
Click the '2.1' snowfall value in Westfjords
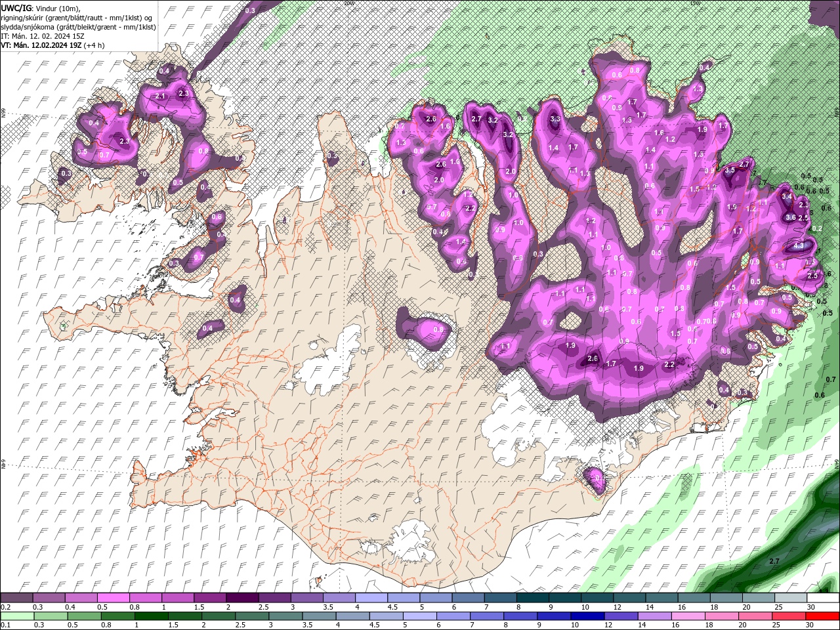pyautogui.click(x=160, y=96)
